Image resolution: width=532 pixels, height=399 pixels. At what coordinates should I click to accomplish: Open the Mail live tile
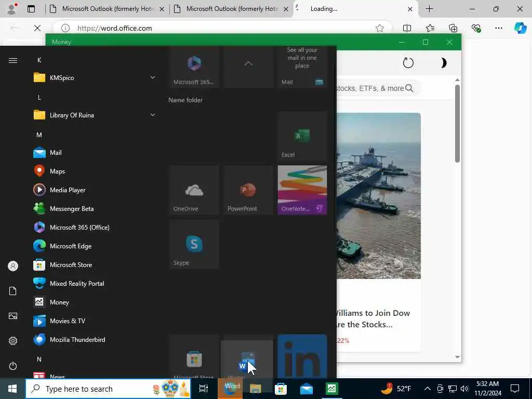point(302,67)
